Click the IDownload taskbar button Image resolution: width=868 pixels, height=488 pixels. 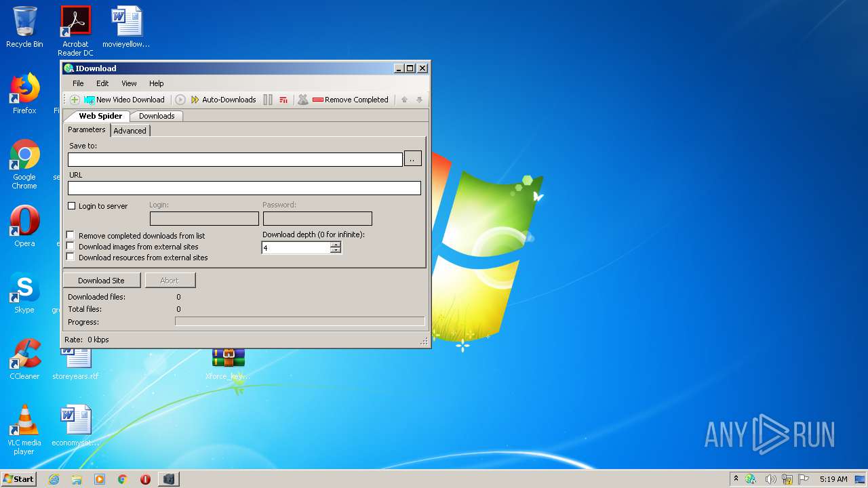click(x=169, y=479)
